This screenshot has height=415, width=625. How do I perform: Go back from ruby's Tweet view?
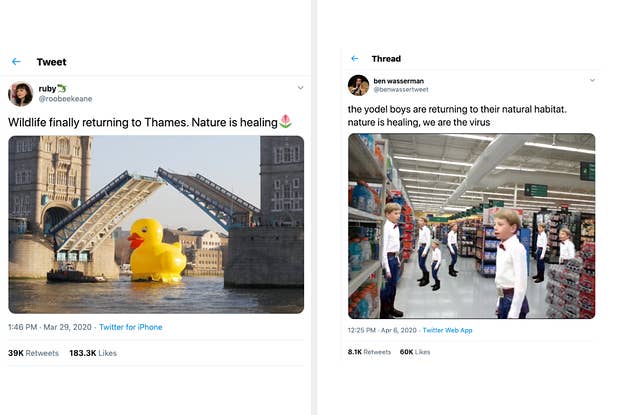(16, 62)
